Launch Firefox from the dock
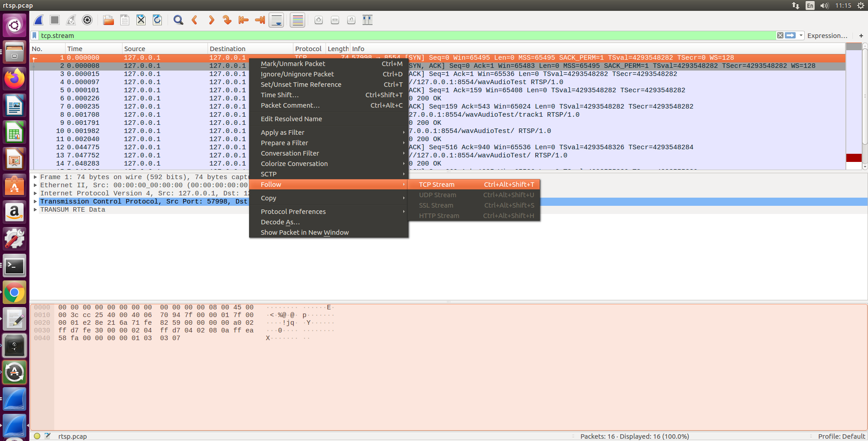 (x=14, y=79)
